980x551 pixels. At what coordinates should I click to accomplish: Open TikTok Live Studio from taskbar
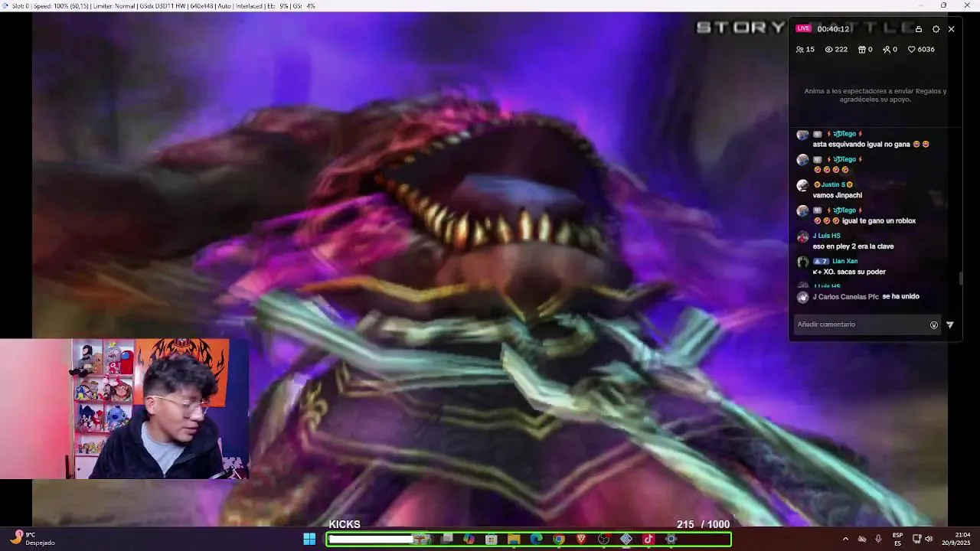648,539
